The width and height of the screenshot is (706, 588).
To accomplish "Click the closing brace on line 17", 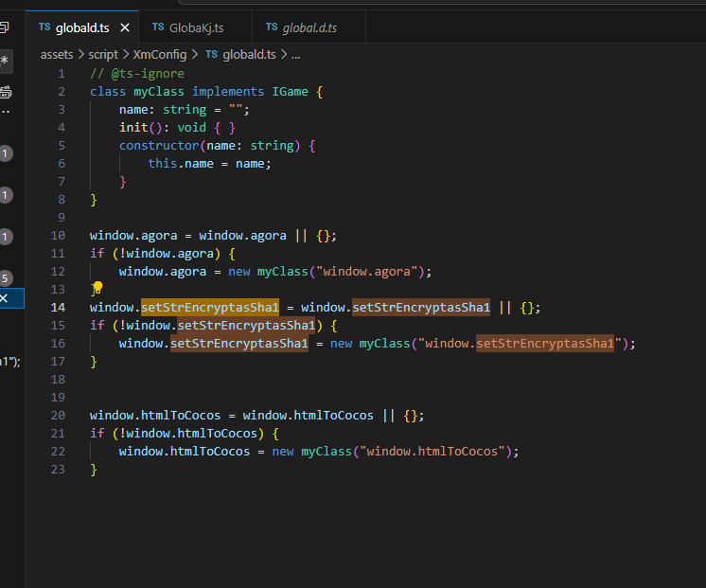I will tap(93, 362).
